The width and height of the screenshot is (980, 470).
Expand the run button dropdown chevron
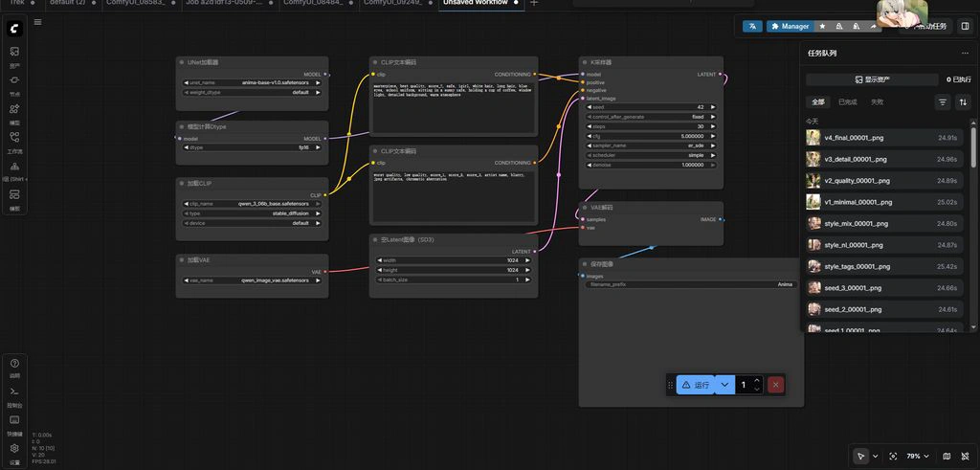click(724, 385)
